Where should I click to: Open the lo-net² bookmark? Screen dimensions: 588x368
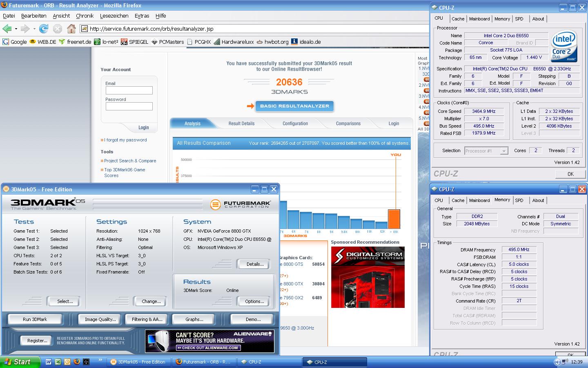click(106, 42)
